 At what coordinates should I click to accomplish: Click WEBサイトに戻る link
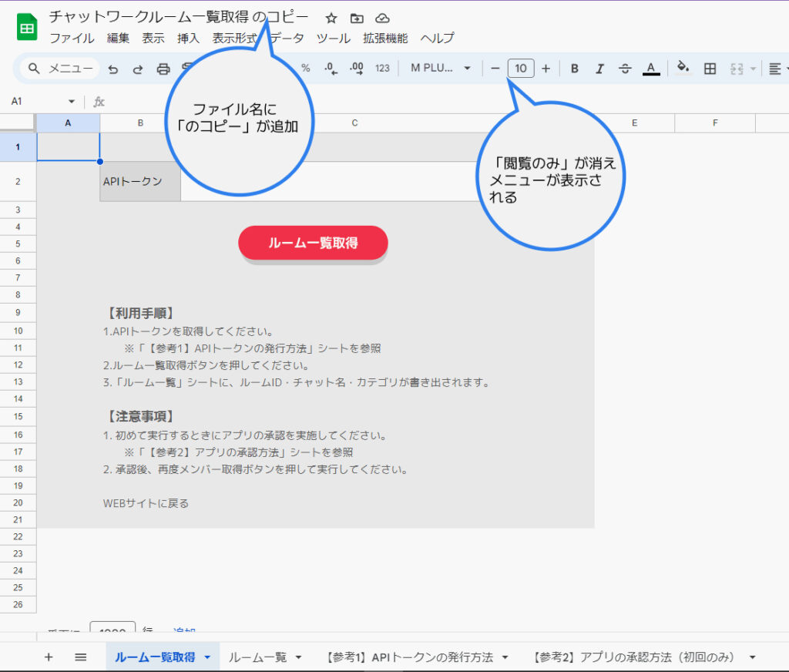point(146,503)
